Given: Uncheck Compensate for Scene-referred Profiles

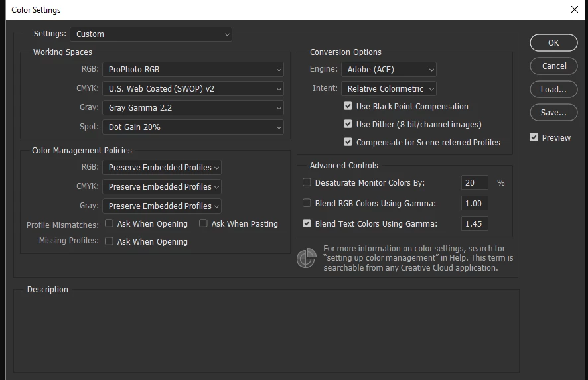Looking at the screenshot, I should click(348, 142).
